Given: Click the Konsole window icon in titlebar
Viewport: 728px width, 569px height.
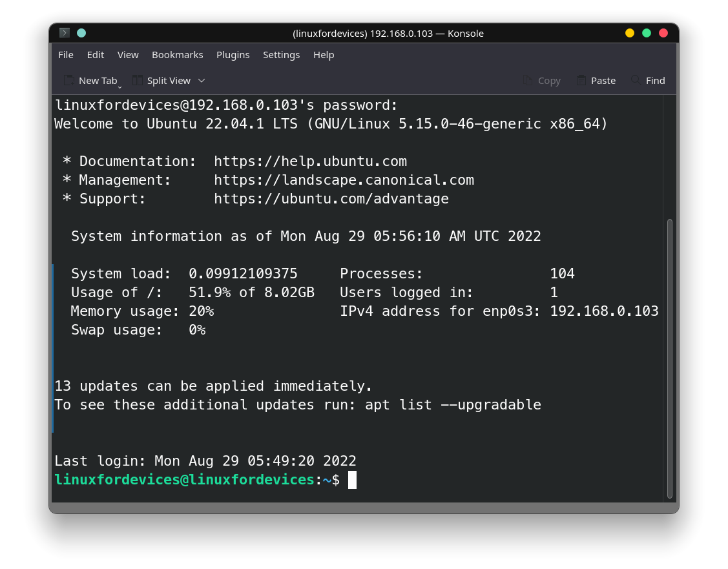Looking at the screenshot, I should click(x=63, y=32).
